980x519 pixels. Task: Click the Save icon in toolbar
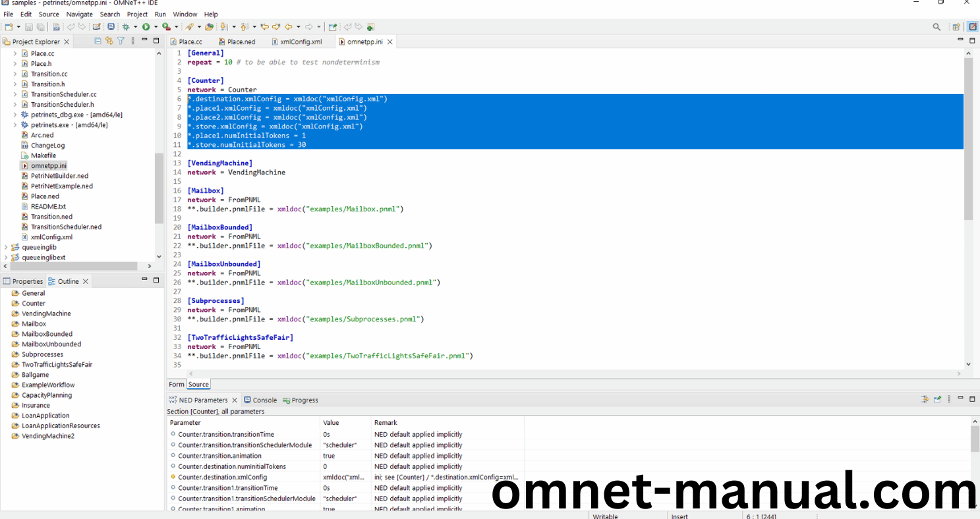[29, 27]
